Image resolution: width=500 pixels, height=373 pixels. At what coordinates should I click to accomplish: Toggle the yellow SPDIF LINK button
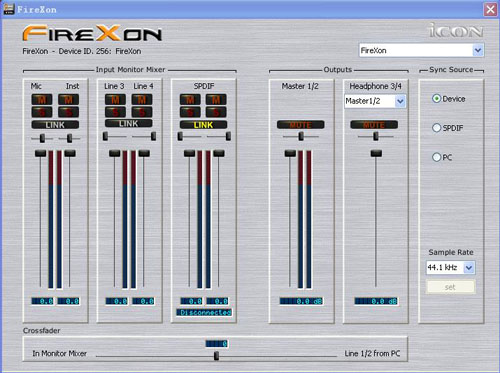(x=203, y=125)
